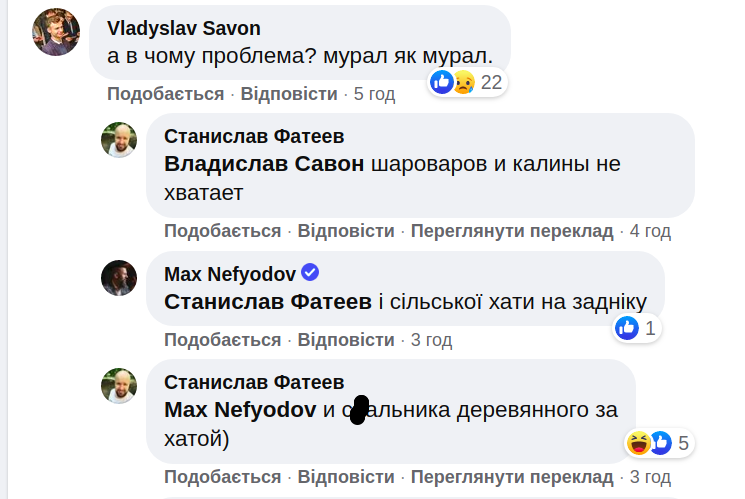Click Переглянути переклад under the шароваров comment
The image size is (745, 499).
pyautogui.click(x=512, y=231)
